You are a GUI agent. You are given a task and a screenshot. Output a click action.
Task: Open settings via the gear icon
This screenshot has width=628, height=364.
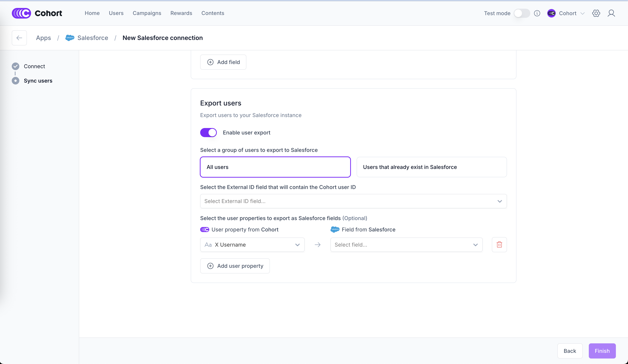point(596,13)
